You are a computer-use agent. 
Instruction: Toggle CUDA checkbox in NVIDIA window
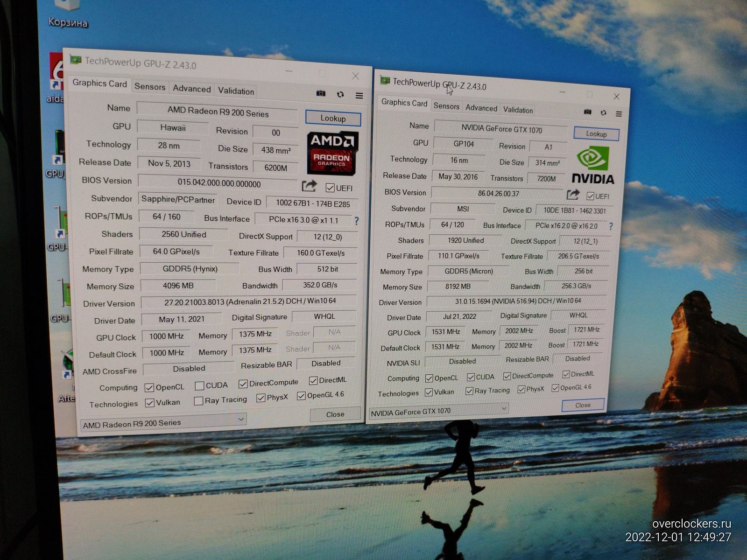tap(471, 377)
